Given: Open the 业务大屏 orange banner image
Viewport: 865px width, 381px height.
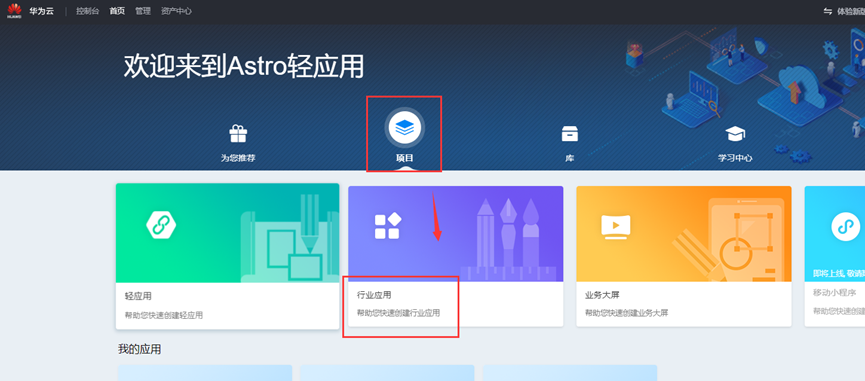Looking at the screenshot, I should pos(684,234).
